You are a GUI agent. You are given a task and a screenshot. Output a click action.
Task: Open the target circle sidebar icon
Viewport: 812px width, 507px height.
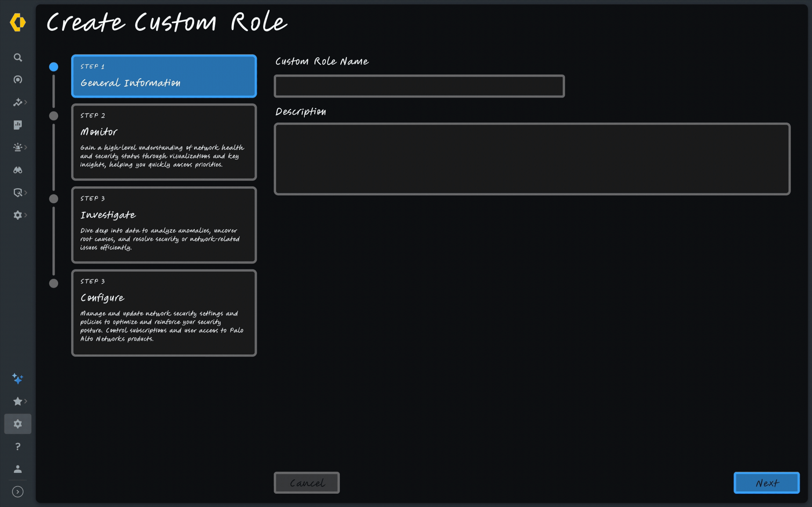(18, 80)
